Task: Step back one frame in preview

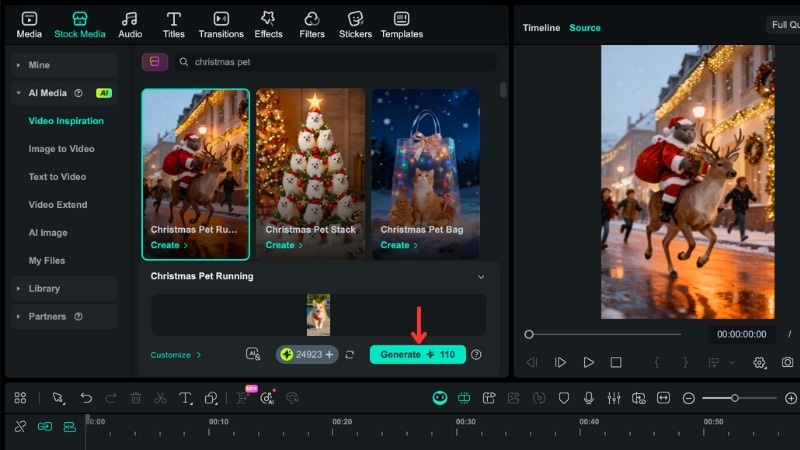Action: [532, 362]
